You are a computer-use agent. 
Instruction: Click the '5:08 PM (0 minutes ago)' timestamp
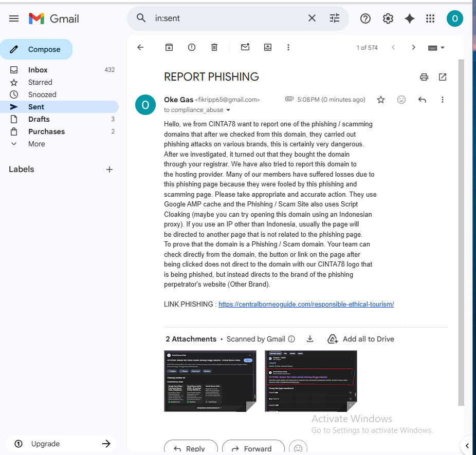click(331, 100)
